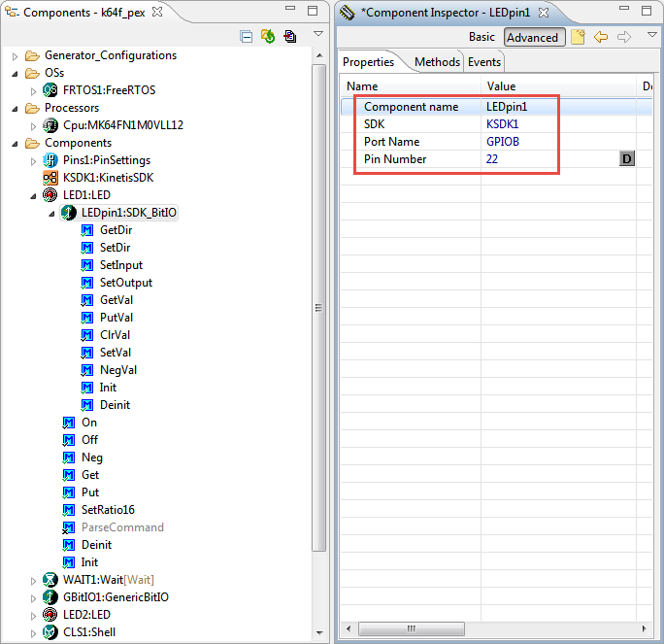Viewport: 664px width, 644px height.
Task: Click the Pins1:PinSettings icon
Action: (x=50, y=160)
